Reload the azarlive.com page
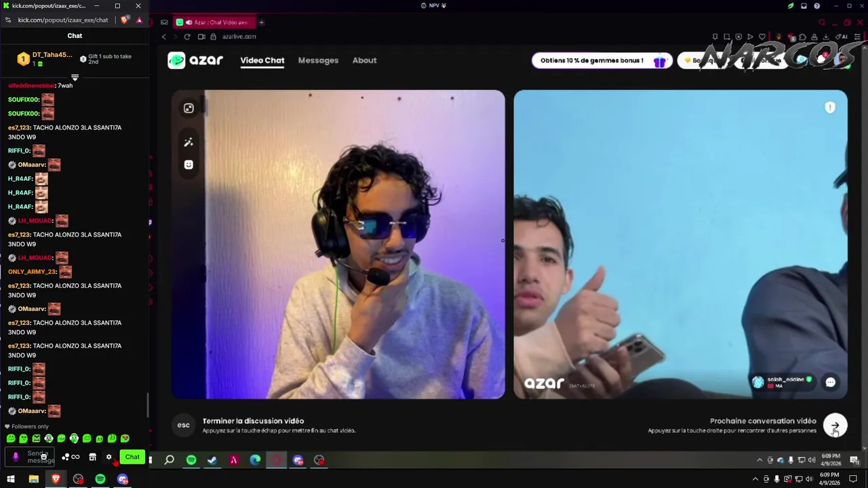868x488 pixels. [x=187, y=37]
